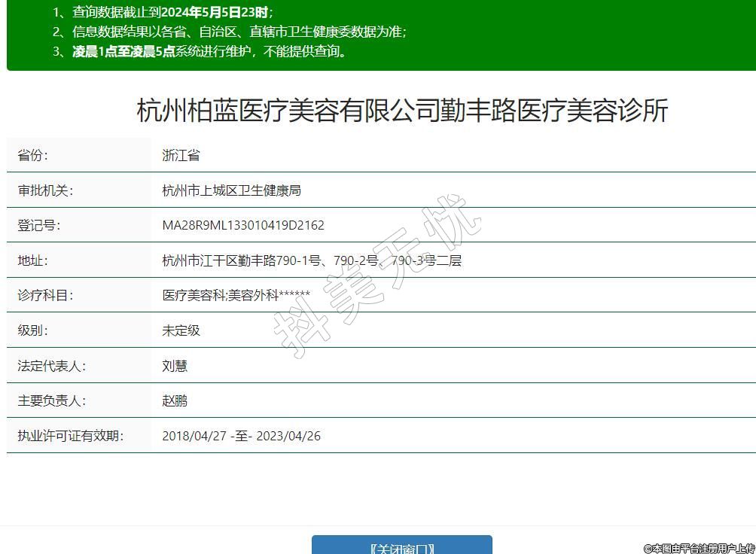Select the 执业许可证有效期 row label

(70, 436)
